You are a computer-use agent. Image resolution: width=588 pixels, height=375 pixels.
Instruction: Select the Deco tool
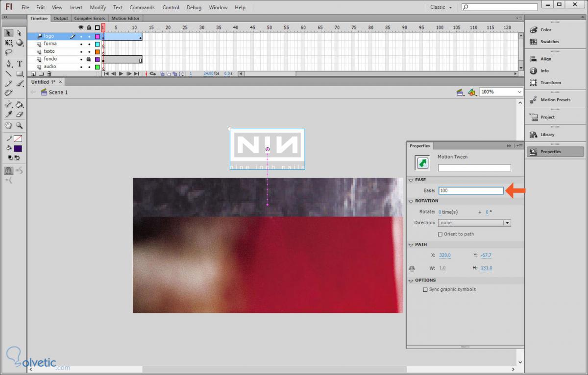(8, 93)
